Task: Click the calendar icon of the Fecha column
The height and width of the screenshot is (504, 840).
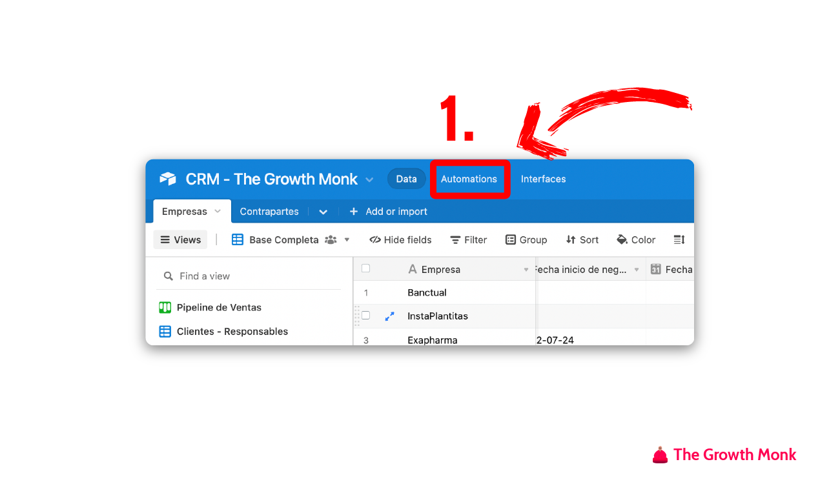Action: (655, 269)
